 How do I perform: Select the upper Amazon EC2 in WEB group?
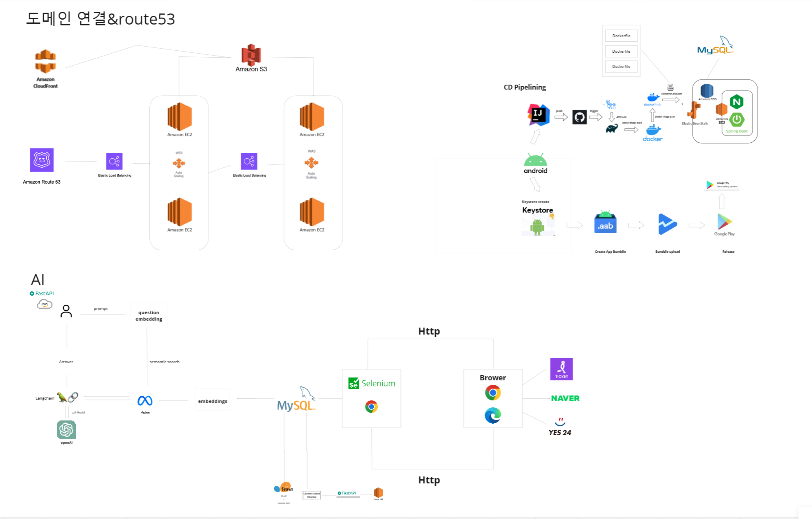click(x=179, y=117)
